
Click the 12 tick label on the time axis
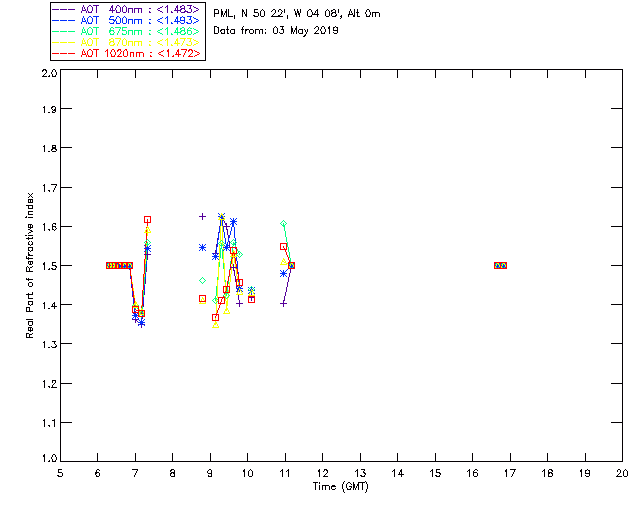[x=322, y=473]
